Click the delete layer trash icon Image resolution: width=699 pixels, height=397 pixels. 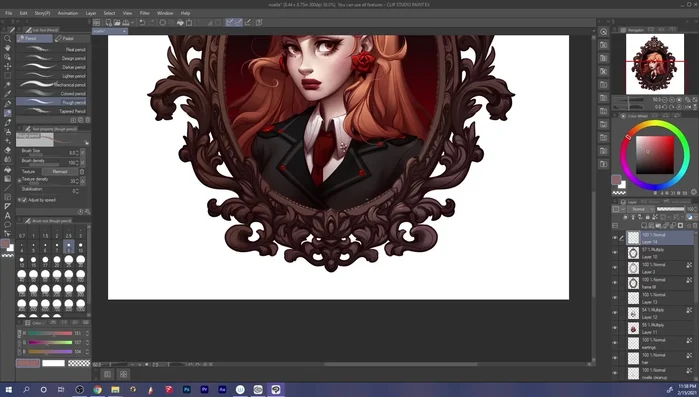tap(695, 225)
